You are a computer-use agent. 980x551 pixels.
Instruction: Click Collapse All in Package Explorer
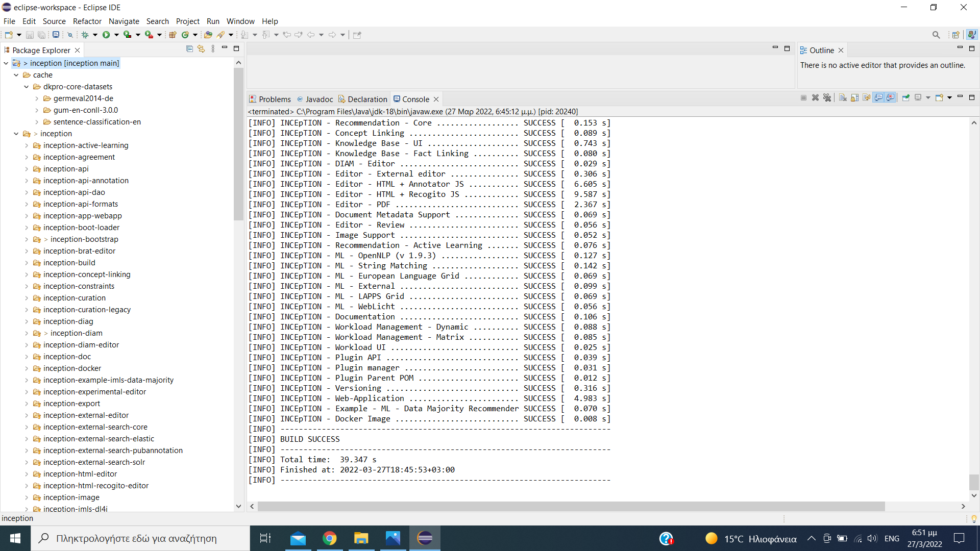coord(189,49)
